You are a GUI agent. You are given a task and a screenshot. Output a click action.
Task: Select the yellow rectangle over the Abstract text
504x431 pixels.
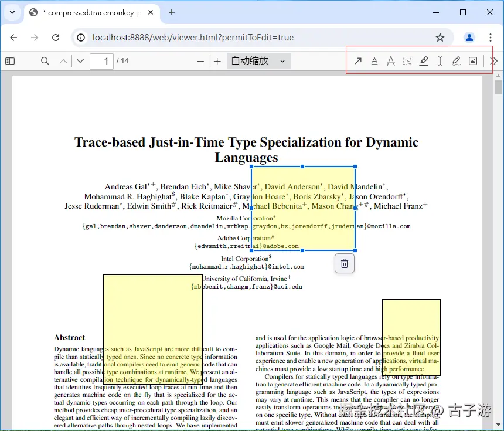pyautogui.click(x=153, y=329)
